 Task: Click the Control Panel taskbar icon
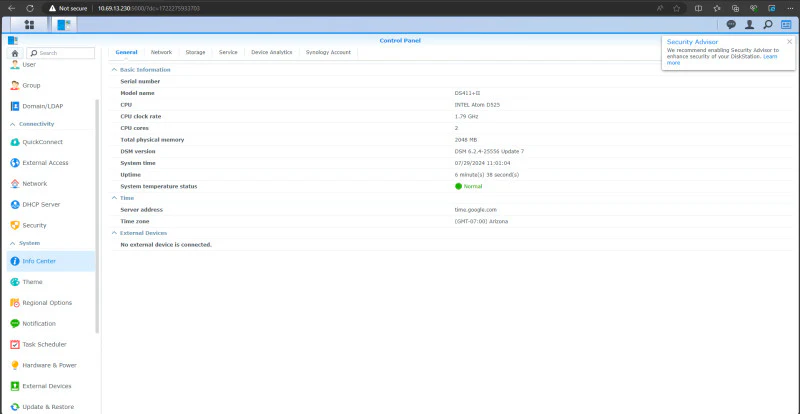click(64, 25)
